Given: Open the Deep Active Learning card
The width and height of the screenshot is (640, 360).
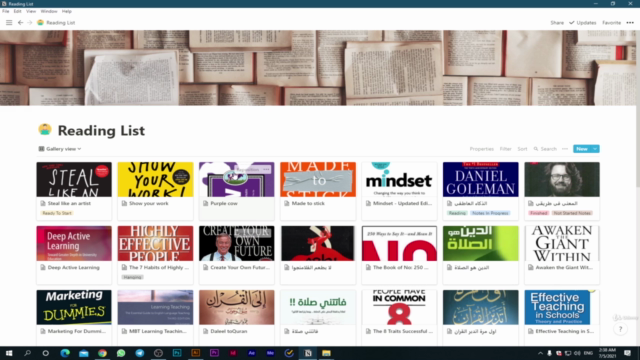Looking at the screenshot, I should point(74,255).
